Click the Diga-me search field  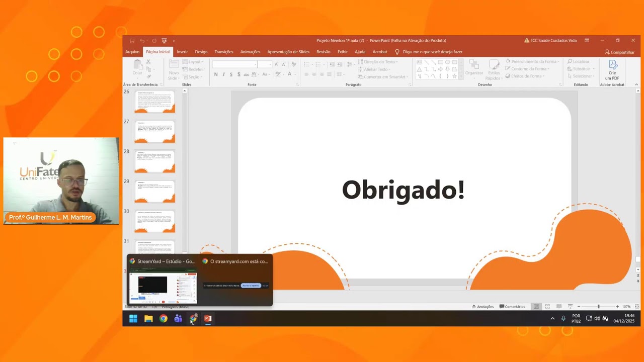pyautogui.click(x=428, y=52)
